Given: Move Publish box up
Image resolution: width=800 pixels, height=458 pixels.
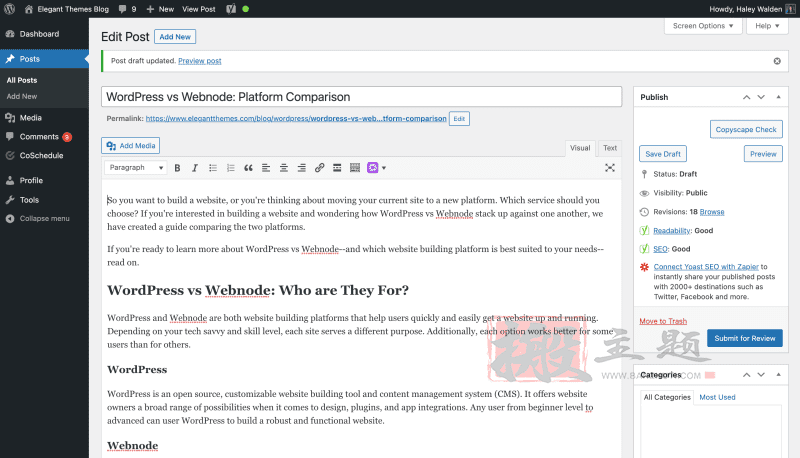Looking at the screenshot, I should [746, 97].
